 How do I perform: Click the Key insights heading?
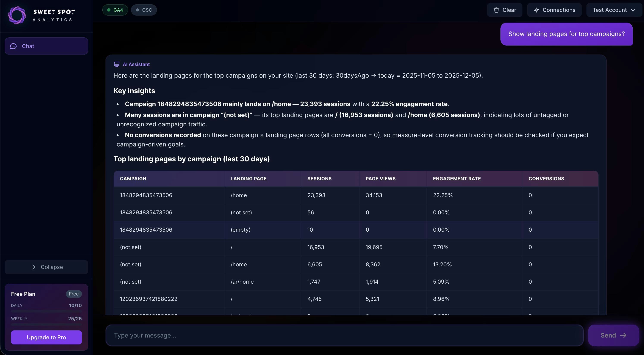(134, 91)
